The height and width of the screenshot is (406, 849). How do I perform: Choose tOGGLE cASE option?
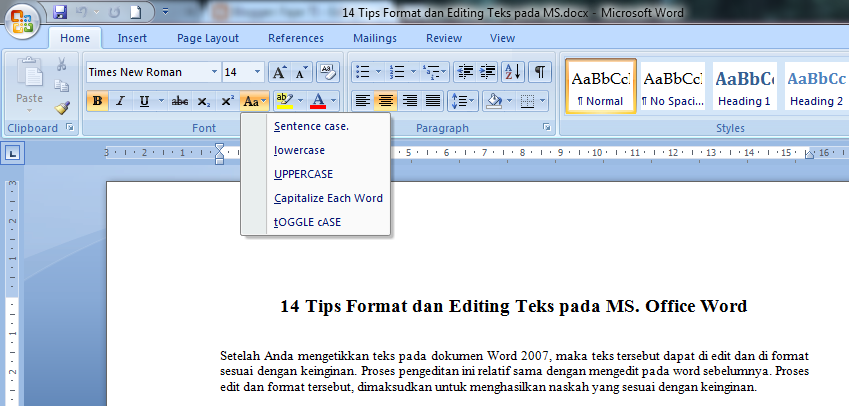316,222
